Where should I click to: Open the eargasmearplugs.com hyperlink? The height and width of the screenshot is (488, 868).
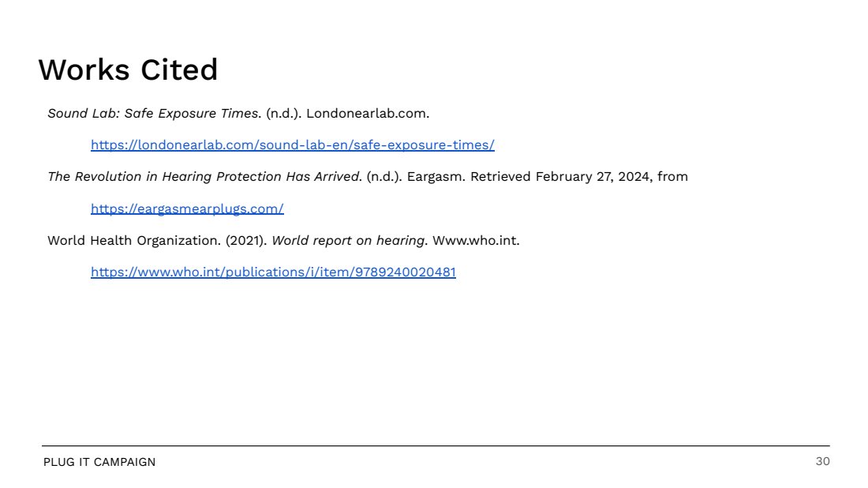point(187,208)
